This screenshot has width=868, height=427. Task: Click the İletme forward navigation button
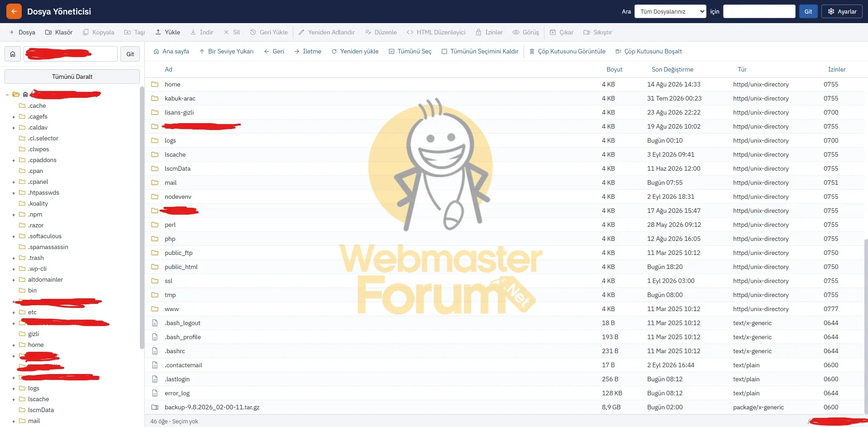308,51
